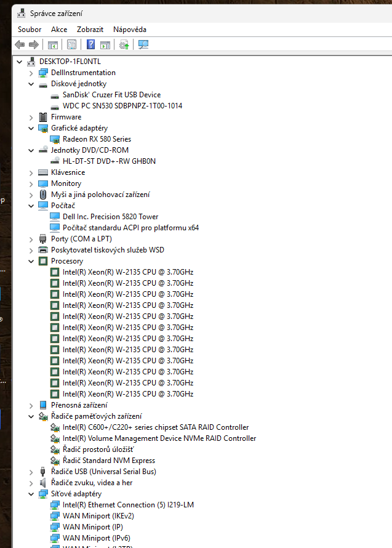
Task: Click the speaker icon beside Řadiče zvuku, videa a her
Action: pos(43,483)
